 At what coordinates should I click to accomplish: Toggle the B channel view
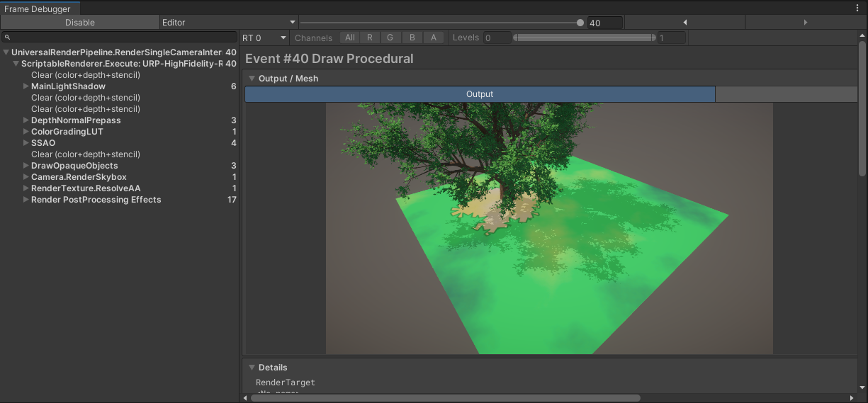tap(412, 38)
